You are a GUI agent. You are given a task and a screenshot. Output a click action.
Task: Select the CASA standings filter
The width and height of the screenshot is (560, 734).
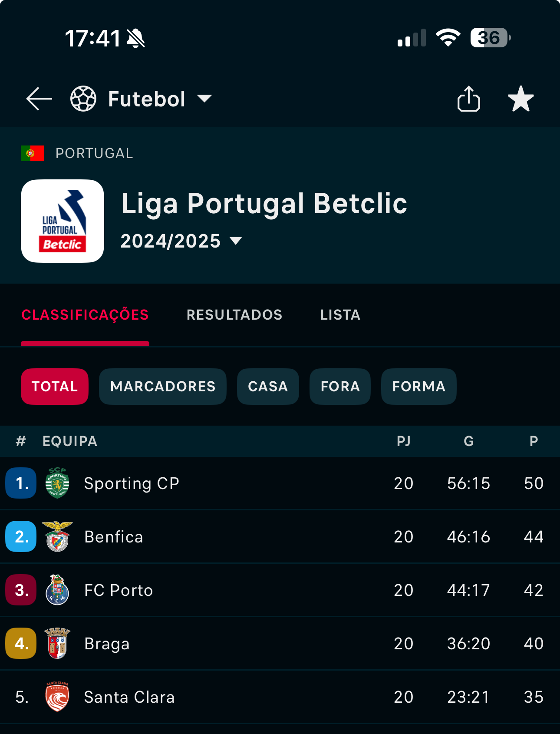tap(268, 387)
